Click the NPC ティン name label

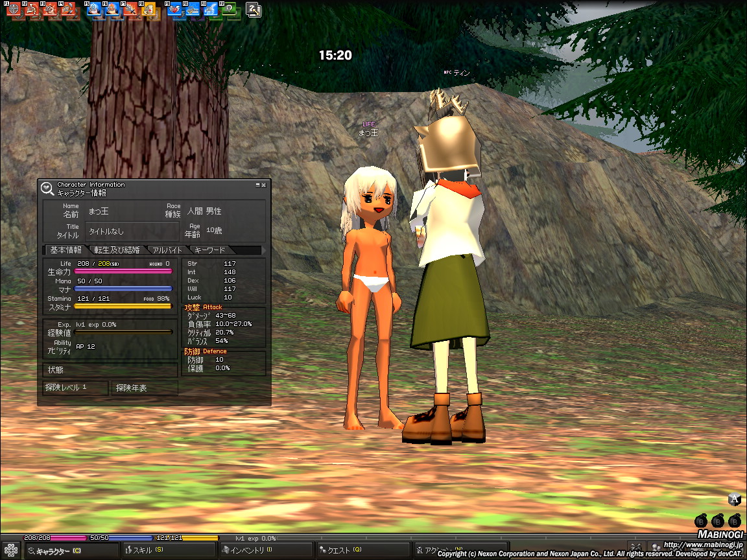point(457,73)
